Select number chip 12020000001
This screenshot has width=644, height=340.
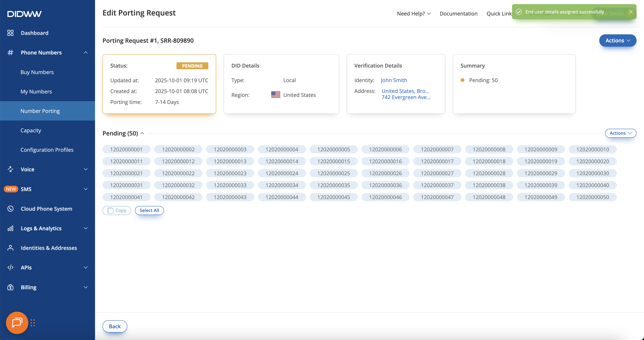(x=126, y=149)
